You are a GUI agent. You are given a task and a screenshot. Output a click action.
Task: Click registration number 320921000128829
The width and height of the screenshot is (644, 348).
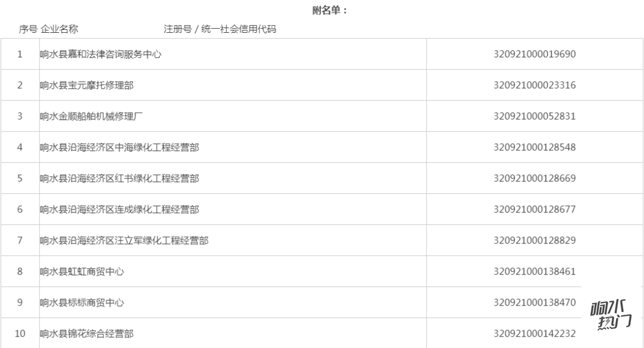[534, 240]
